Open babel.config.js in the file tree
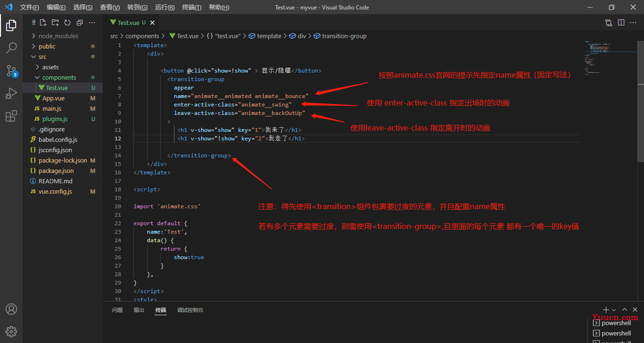Screen dimensions: 644x343 (x=63, y=139)
